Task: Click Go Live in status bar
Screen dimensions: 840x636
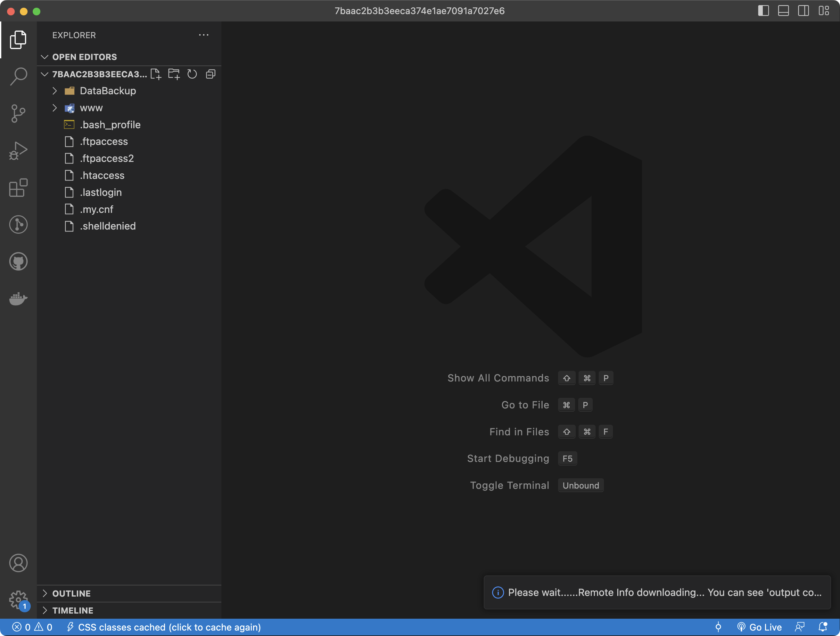Action: 760,627
